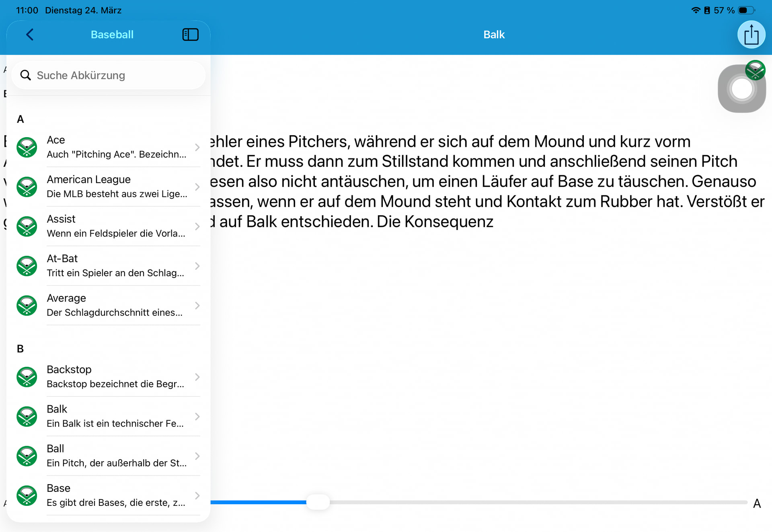Tap the Balk title in header
Image resolution: width=772 pixels, height=532 pixels.
pyautogui.click(x=493, y=35)
